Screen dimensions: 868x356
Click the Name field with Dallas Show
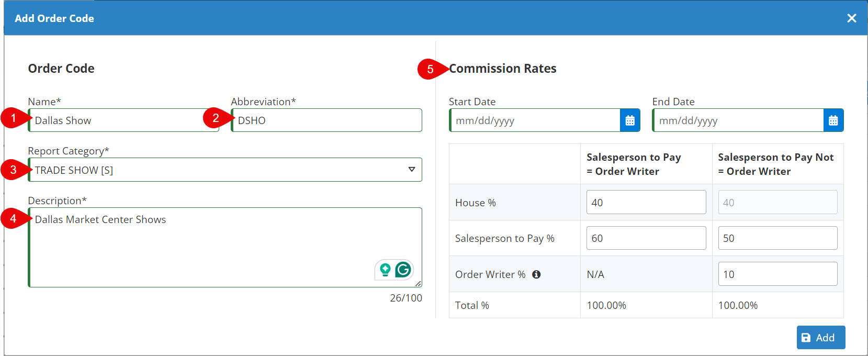(126, 120)
